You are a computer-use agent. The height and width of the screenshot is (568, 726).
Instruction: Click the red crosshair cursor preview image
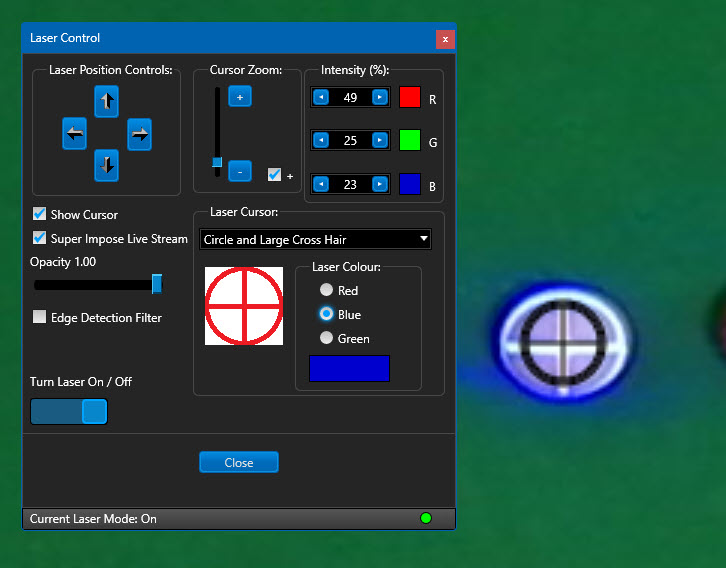244,306
